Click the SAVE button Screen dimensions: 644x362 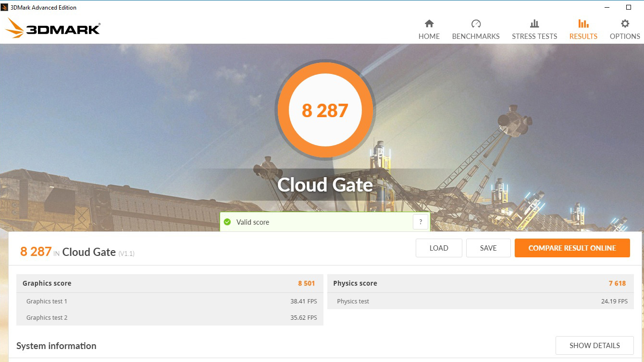click(x=488, y=248)
